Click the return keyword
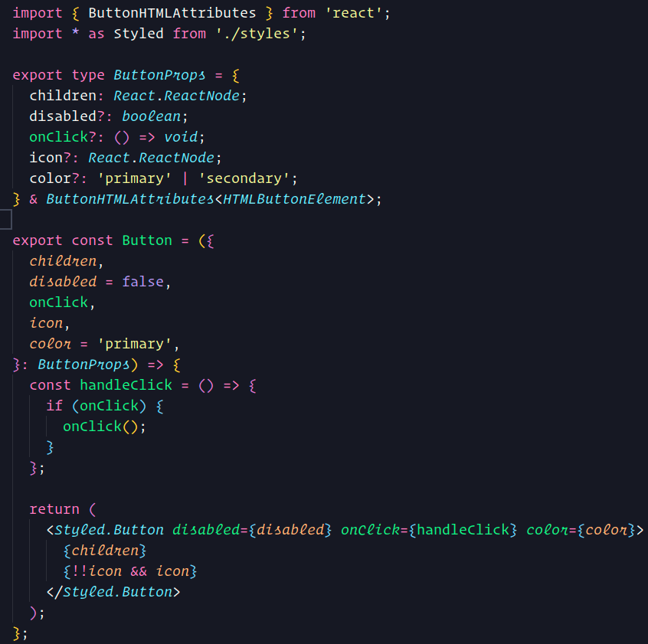 click(54, 509)
